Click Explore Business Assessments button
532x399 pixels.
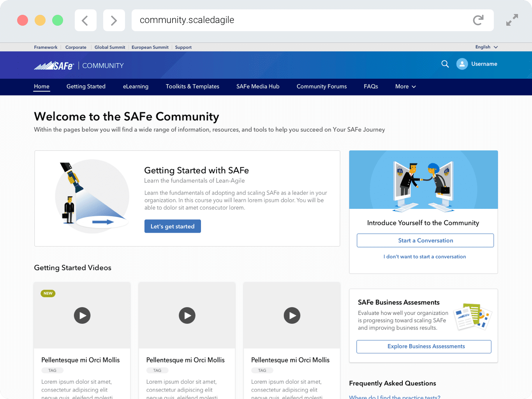coord(424,346)
